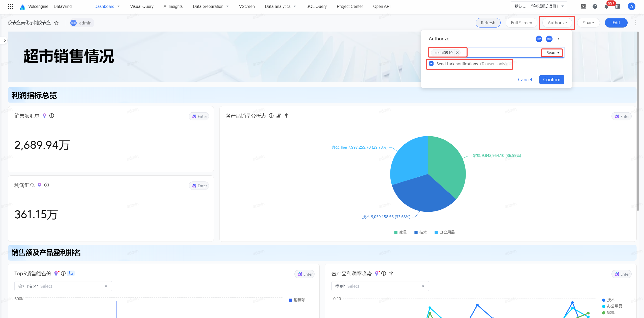
Task: Click the page vertical scrollbar
Action: tap(638, 121)
